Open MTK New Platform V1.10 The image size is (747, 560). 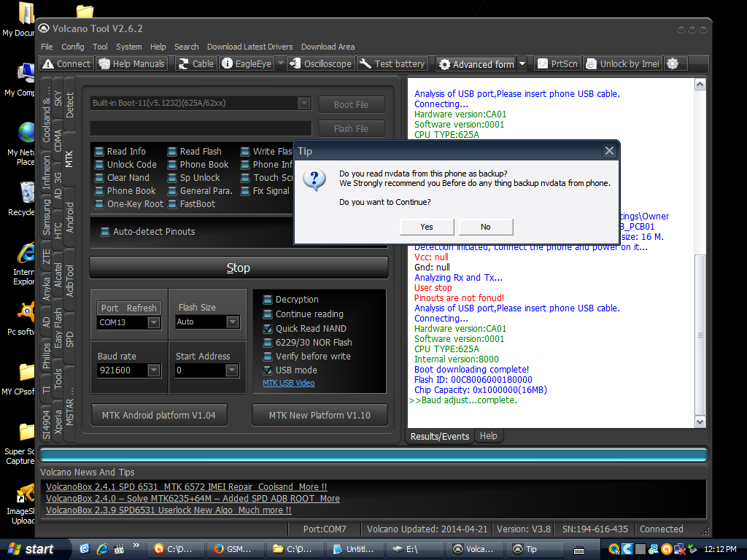320,415
